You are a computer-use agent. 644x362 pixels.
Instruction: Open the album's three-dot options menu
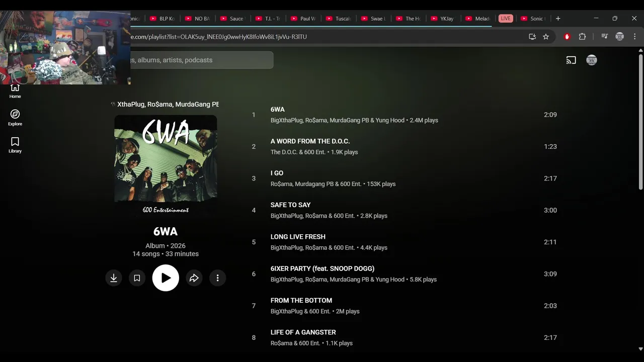click(x=217, y=278)
